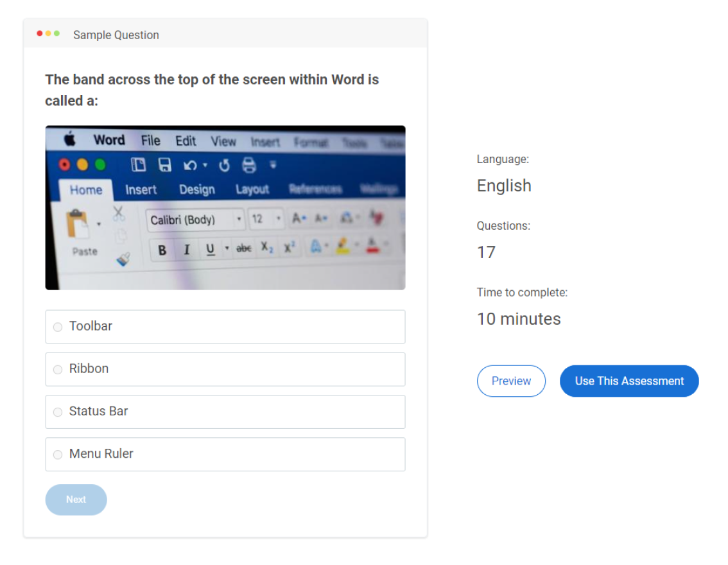Click the Format Painter brush icon

123,259
